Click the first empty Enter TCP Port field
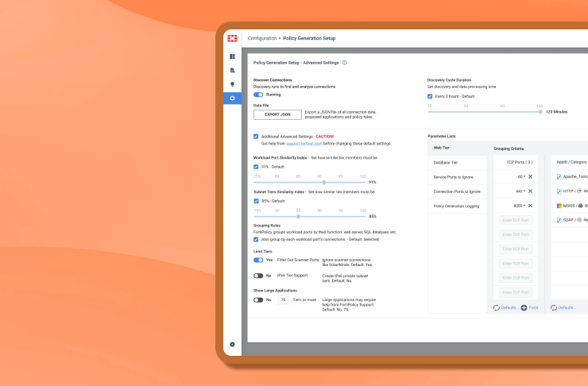Screen dimensions: 588x386 (x=516, y=220)
